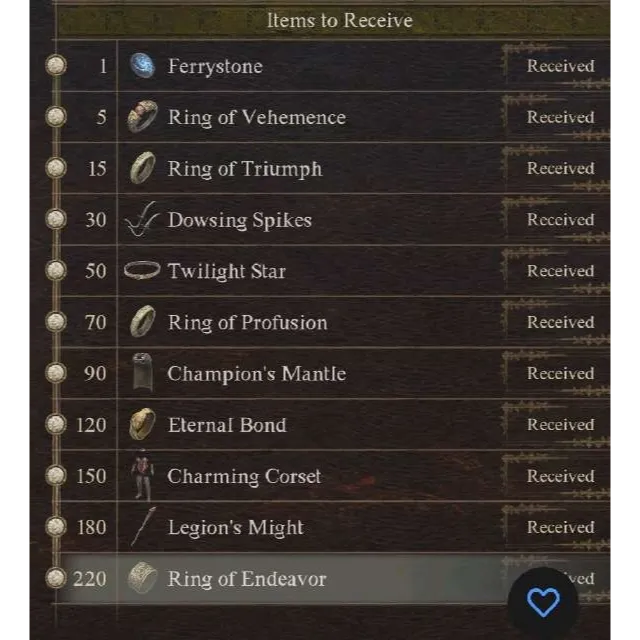Click Received status for Ferrystone
The width and height of the screenshot is (640, 640).
(560, 66)
